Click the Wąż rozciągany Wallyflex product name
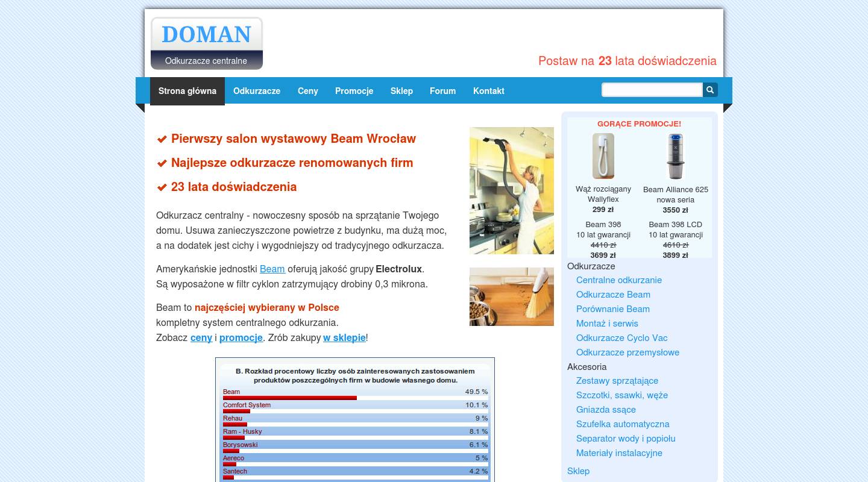The width and height of the screenshot is (868, 482). [603, 194]
